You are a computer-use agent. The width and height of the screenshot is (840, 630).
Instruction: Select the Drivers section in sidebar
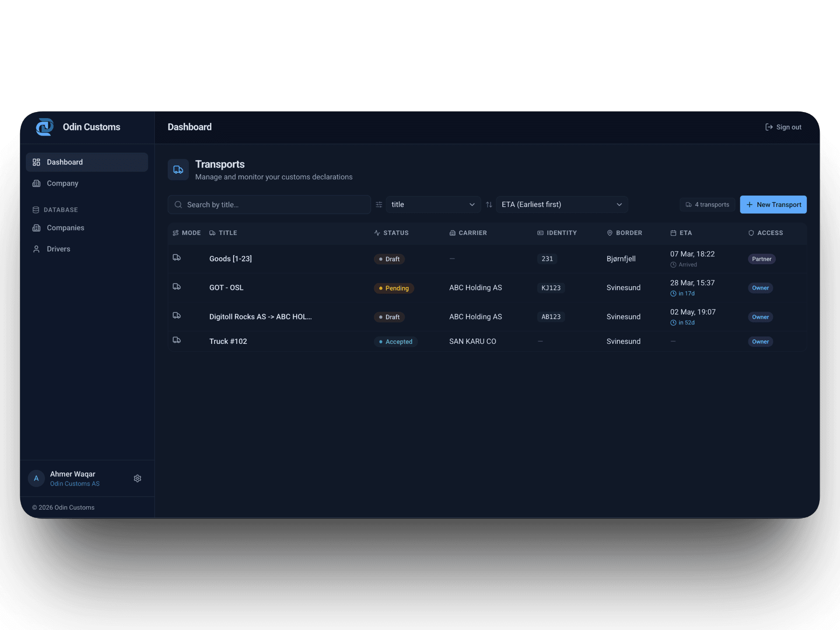[x=59, y=248]
